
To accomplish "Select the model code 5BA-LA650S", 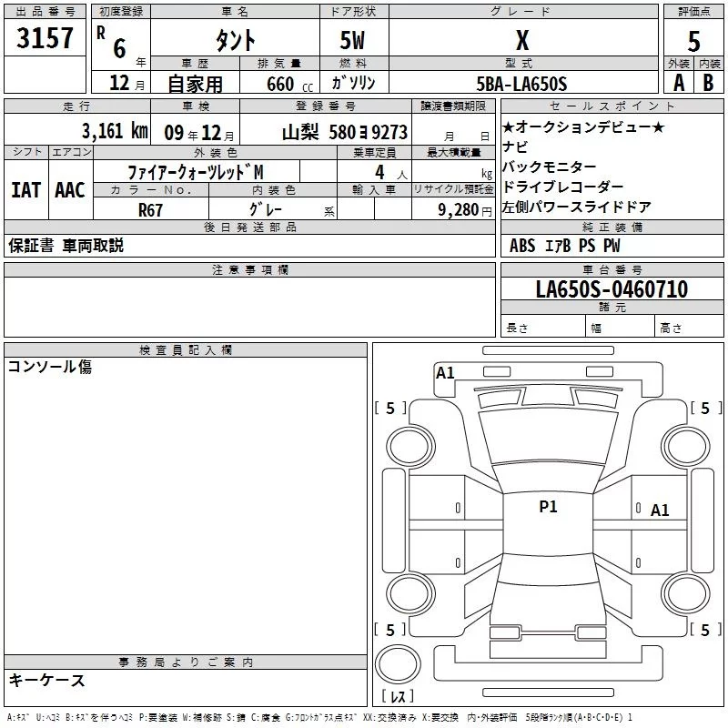I will [522, 84].
